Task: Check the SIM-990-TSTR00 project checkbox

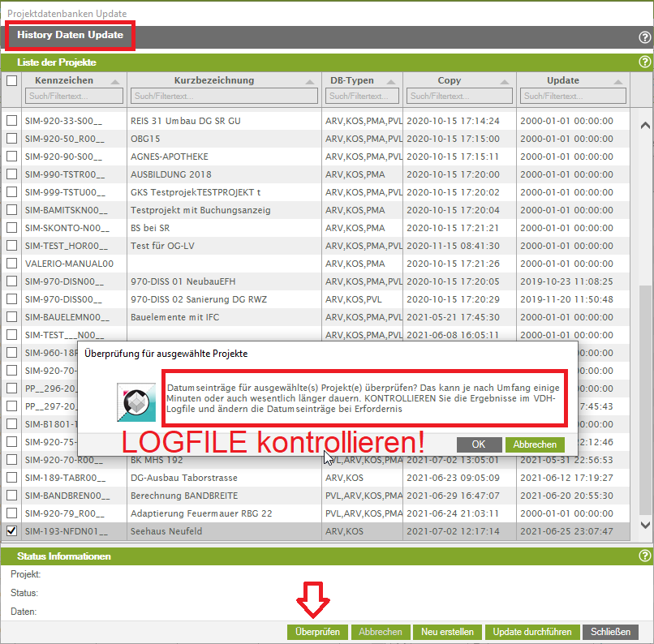Action: click(11, 174)
